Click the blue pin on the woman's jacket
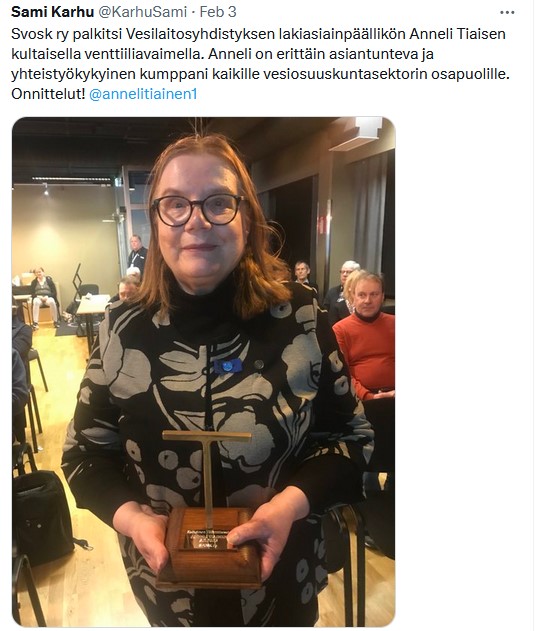The width and height of the screenshot is (544, 631). click(x=228, y=366)
